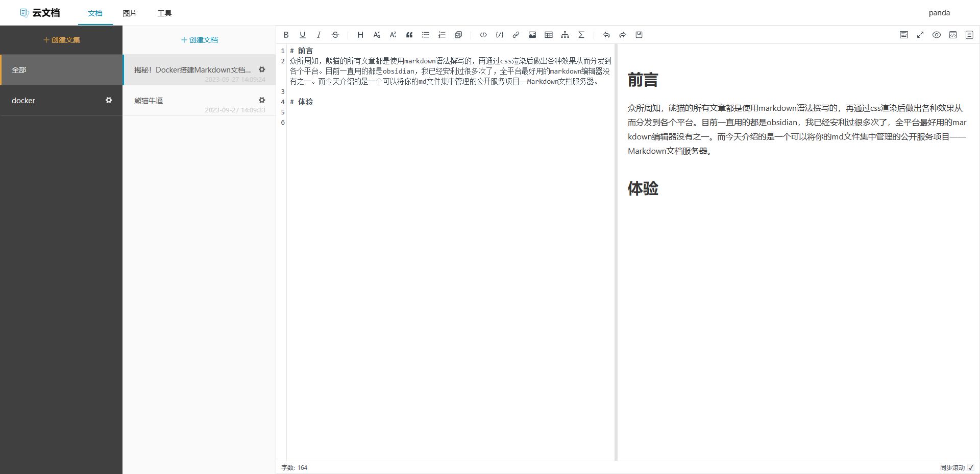Open the heading level dropdown (H icon)

(360, 35)
